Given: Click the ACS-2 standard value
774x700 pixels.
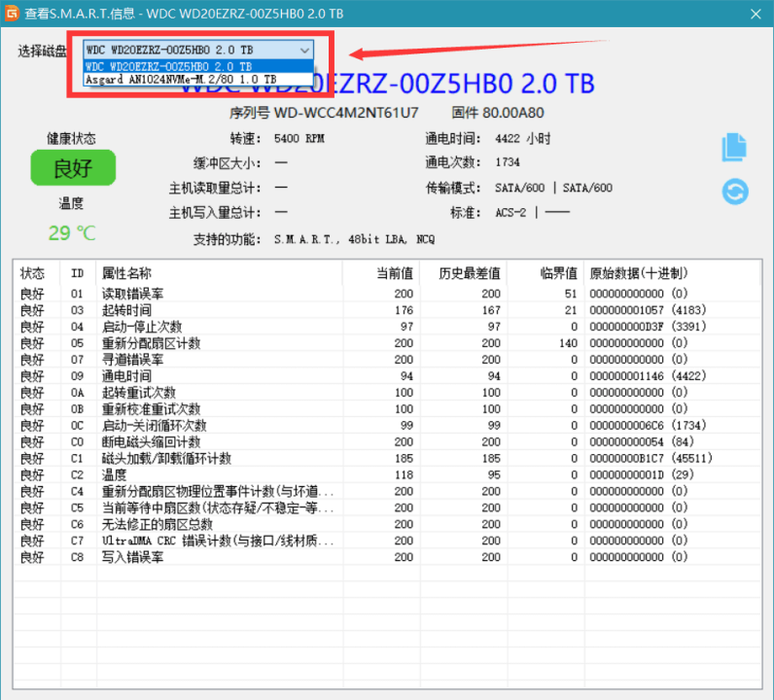Looking at the screenshot, I should (510, 212).
